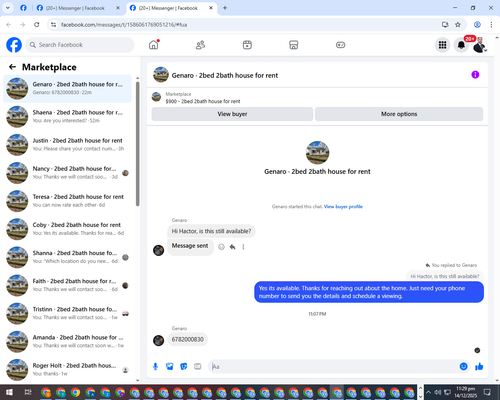
Task: Show hidden system tray icons
Action: (428, 392)
